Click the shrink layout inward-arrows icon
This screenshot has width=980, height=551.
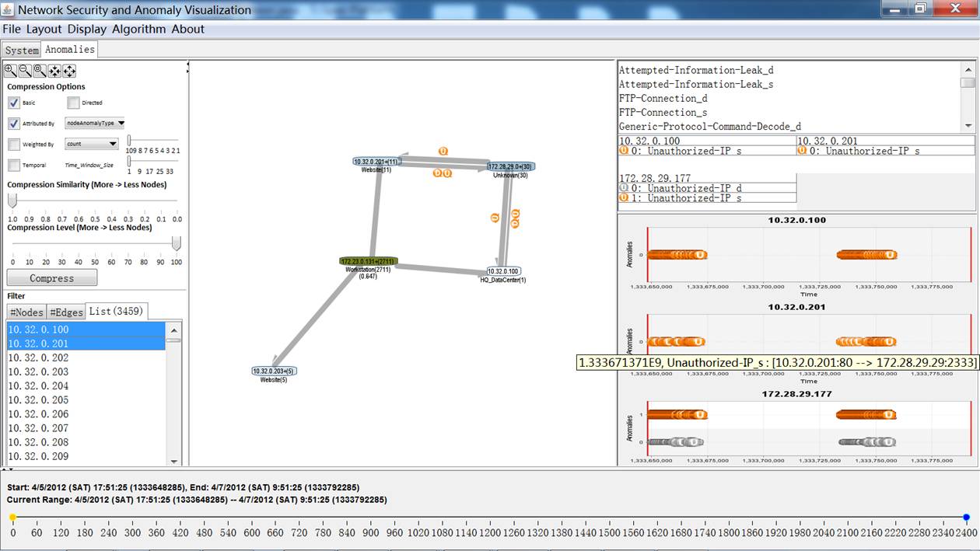click(54, 71)
